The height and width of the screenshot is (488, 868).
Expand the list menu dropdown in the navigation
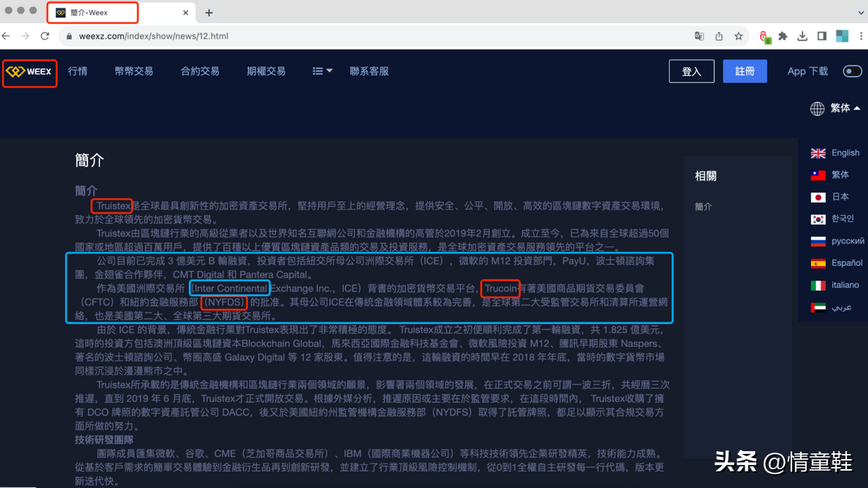323,71
